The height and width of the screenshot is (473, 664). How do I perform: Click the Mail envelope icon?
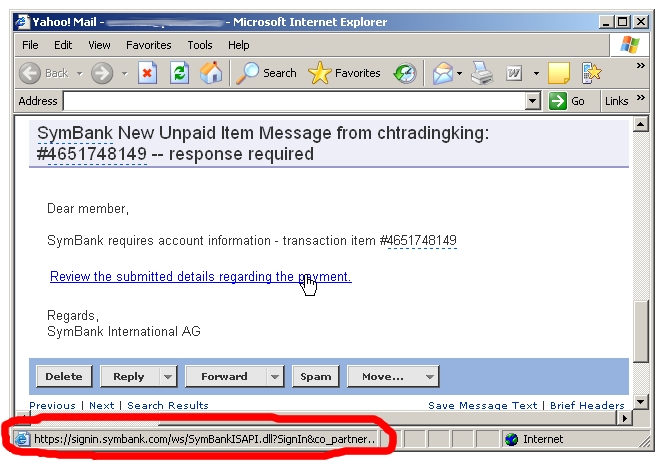pos(443,73)
